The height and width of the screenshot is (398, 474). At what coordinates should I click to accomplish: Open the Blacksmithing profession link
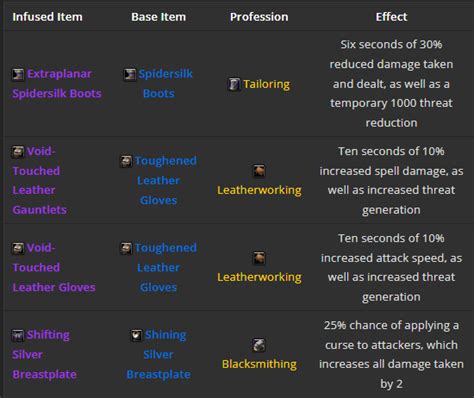coord(259,364)
